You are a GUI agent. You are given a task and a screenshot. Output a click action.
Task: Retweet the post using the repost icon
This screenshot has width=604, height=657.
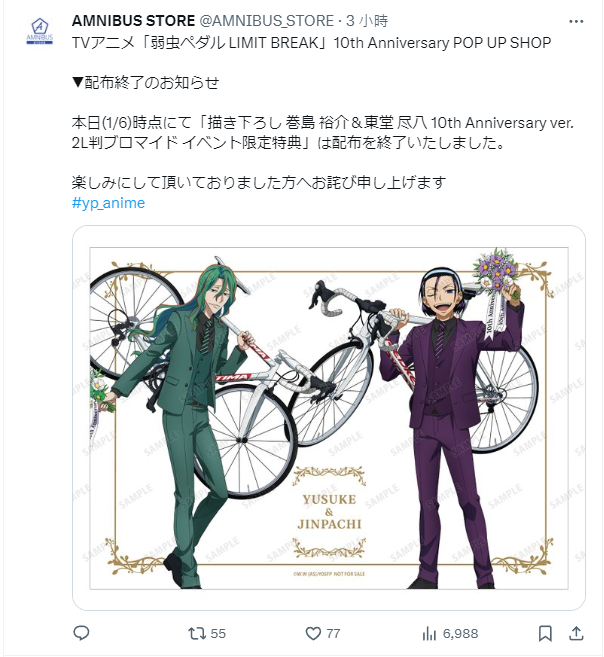click(196, 633)
